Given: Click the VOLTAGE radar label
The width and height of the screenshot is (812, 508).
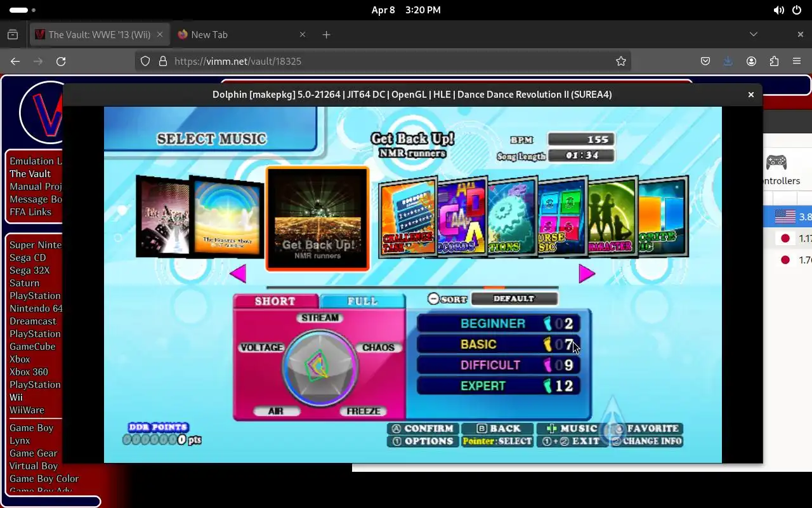Looking at the screenshot, I should 261,347.
